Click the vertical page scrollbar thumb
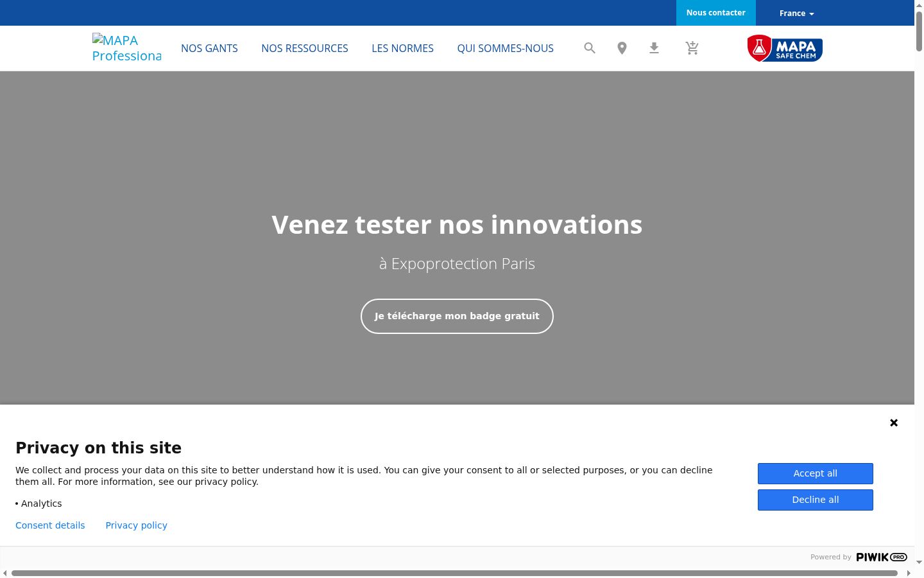924x578 pixels. click(x=919, y=30)
